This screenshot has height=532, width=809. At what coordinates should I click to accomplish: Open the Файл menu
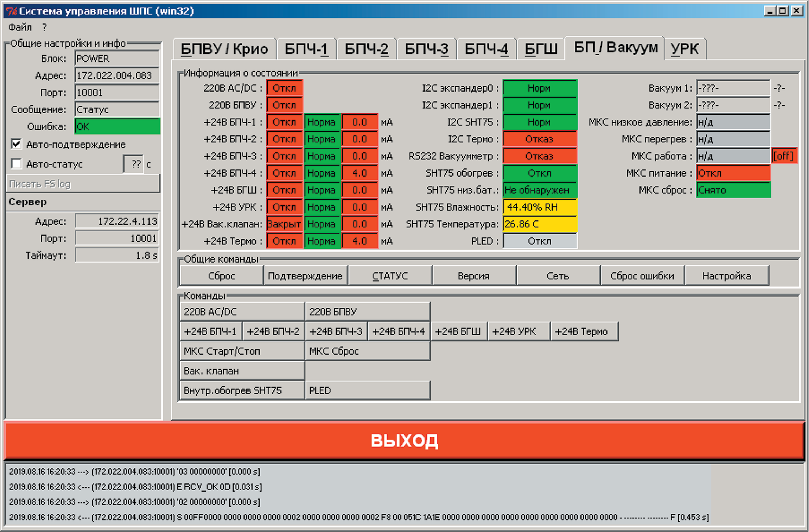[x=20, y=27]
